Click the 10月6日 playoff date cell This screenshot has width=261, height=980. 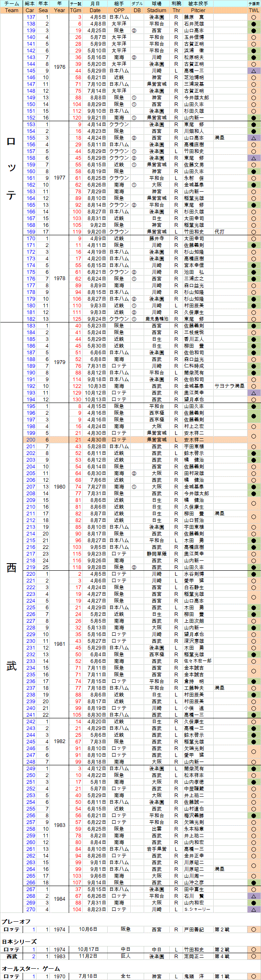[88, 930]
